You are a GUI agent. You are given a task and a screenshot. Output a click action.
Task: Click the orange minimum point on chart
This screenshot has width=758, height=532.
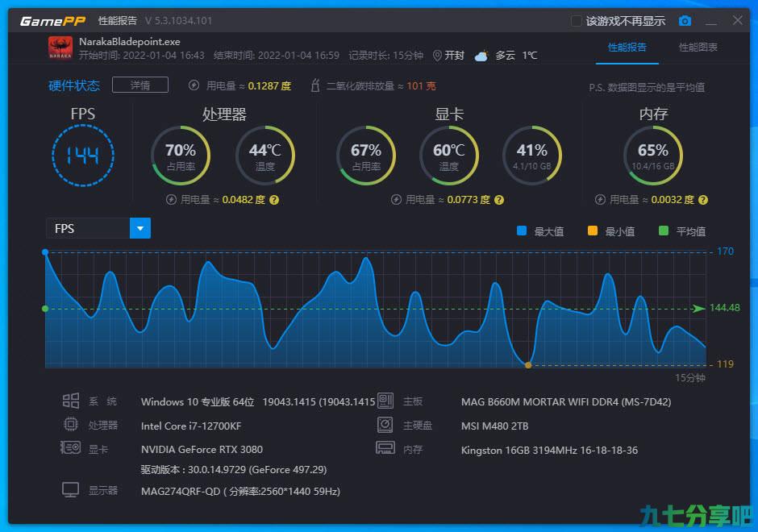point(528,365)
